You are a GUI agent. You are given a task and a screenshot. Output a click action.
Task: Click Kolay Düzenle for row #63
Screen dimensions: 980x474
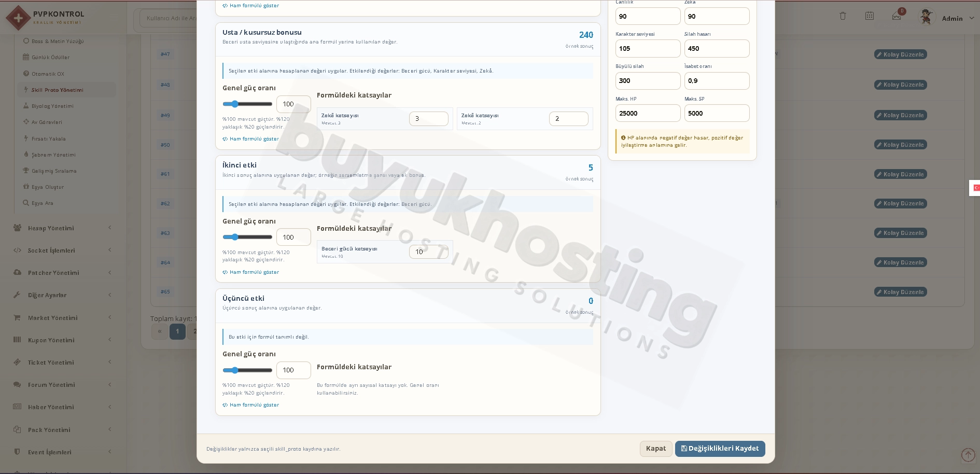coord(901,233)
